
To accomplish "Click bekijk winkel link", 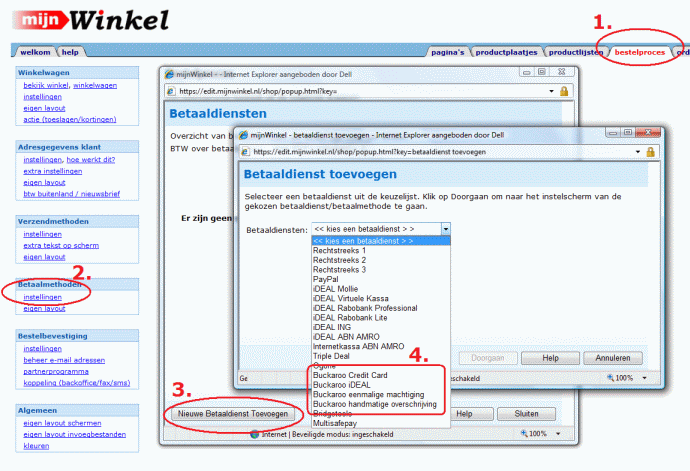I will coord(46,85).
